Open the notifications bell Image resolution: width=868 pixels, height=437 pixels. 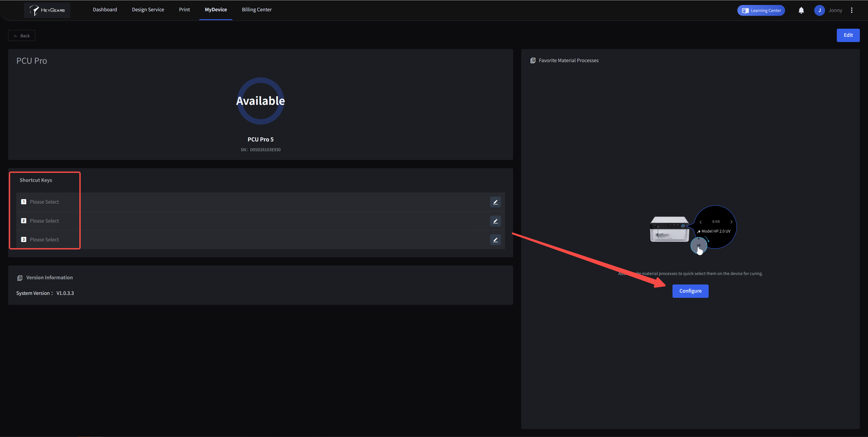click(x=801, y=10)
